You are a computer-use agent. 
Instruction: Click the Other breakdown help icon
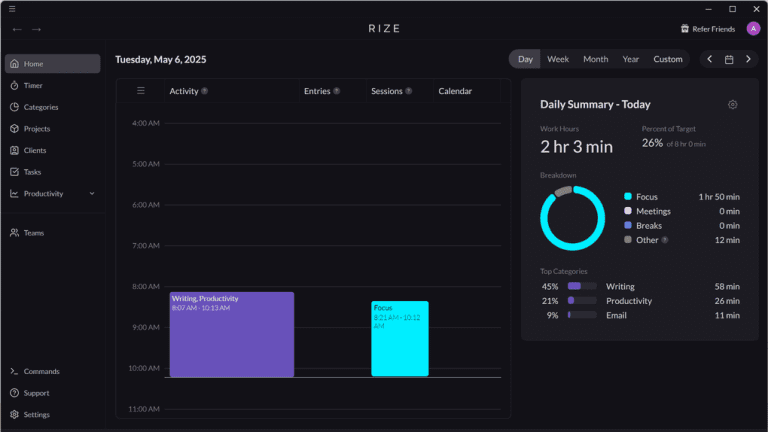[665, 240]
